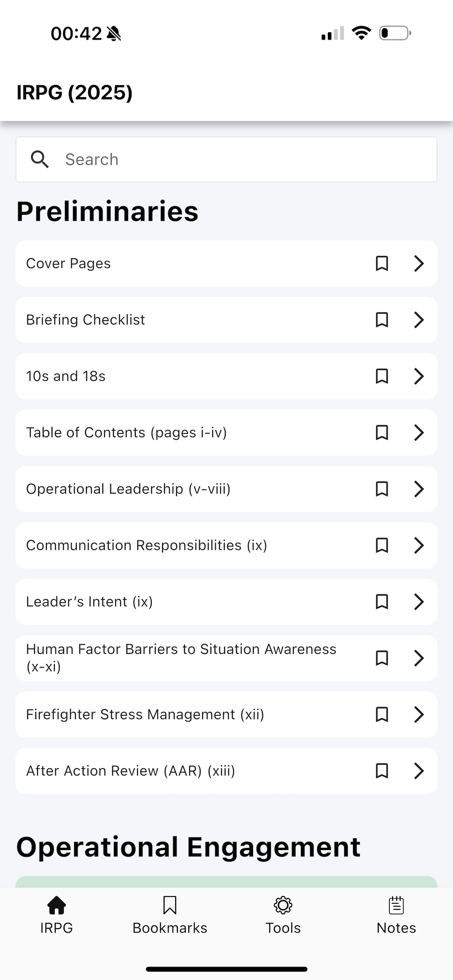This screenshot has height=980, width=453.
Task: Bookmark Leader's Intent (ix)
Action: coord(382,601)
